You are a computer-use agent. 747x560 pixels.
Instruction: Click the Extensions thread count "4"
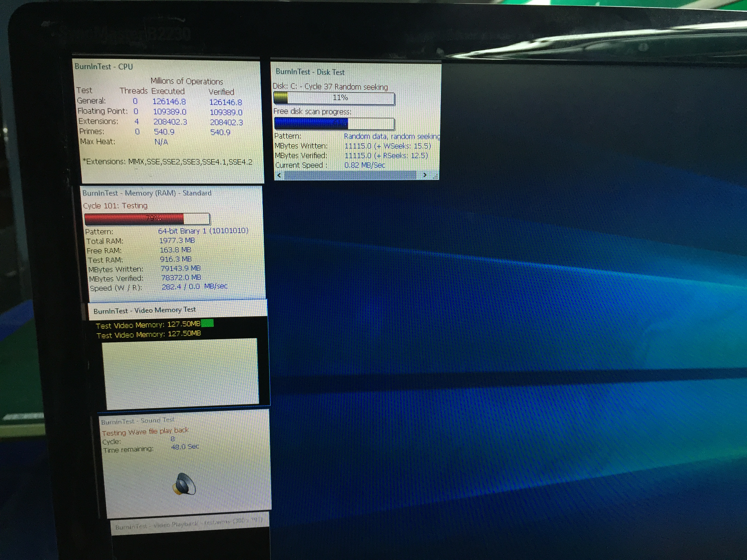point(136,121)
